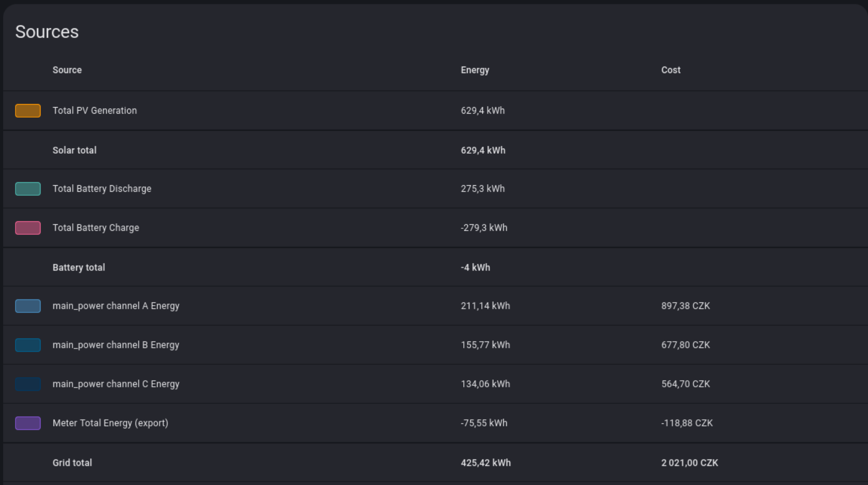Click the Cost column header
The width and height of the screenshot is (868, 485).
(x=670, y=70)
